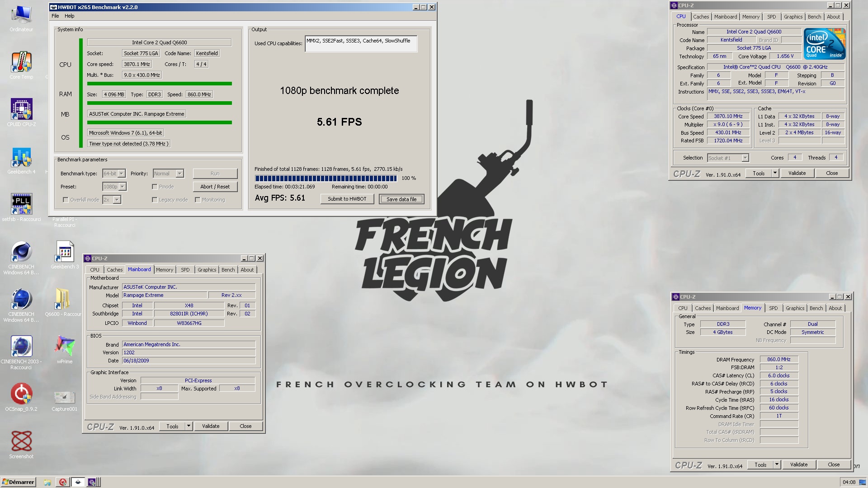868x488 pixels.
Task: Toggle the Overkill mode checkbox
Action: (66, 200)
